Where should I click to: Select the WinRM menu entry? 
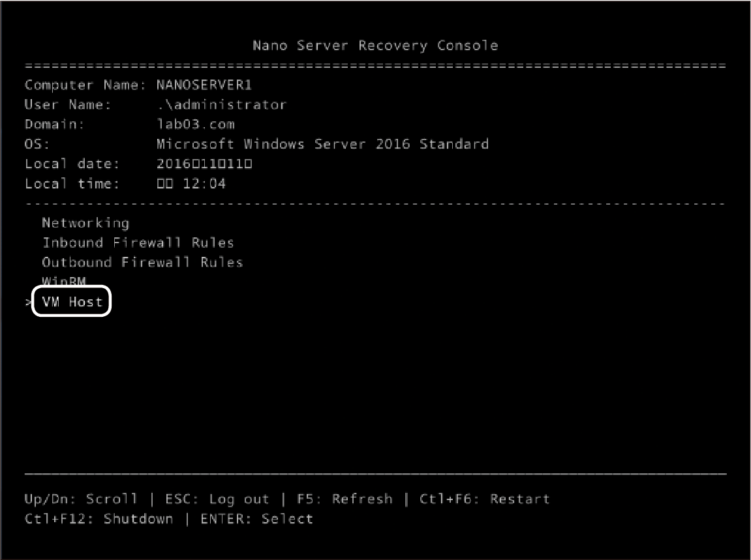(x=64, y=281)
